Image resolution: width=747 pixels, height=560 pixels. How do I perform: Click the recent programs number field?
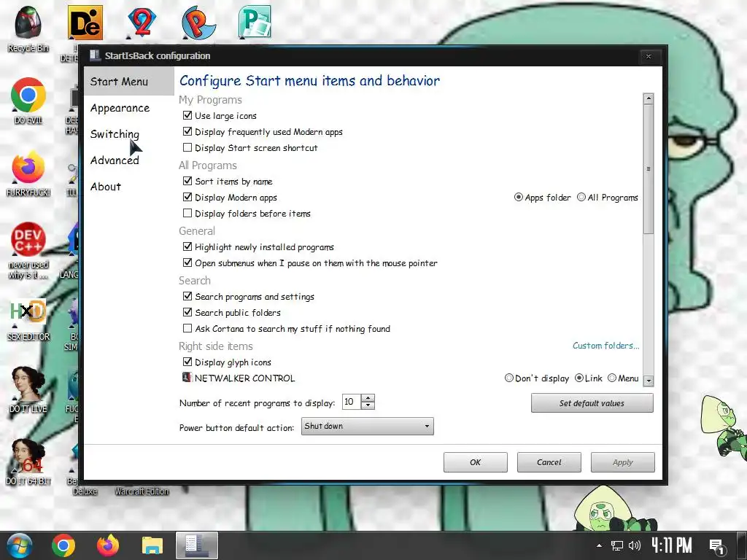(352, 402)
